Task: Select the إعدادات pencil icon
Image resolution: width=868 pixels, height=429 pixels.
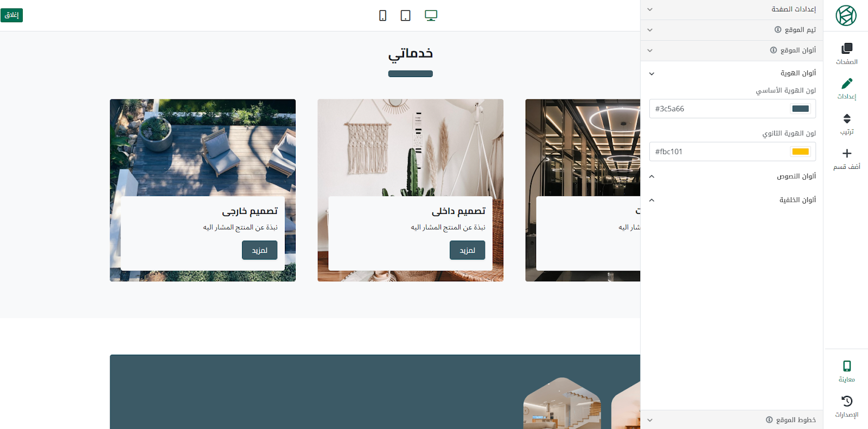Action: pyautogui.click(x=846, y=84)
